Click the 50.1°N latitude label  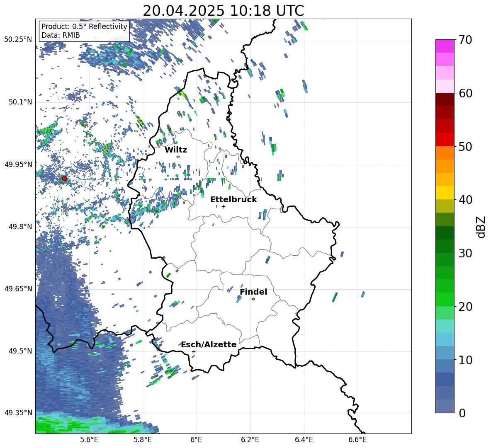tap(20, 102)
